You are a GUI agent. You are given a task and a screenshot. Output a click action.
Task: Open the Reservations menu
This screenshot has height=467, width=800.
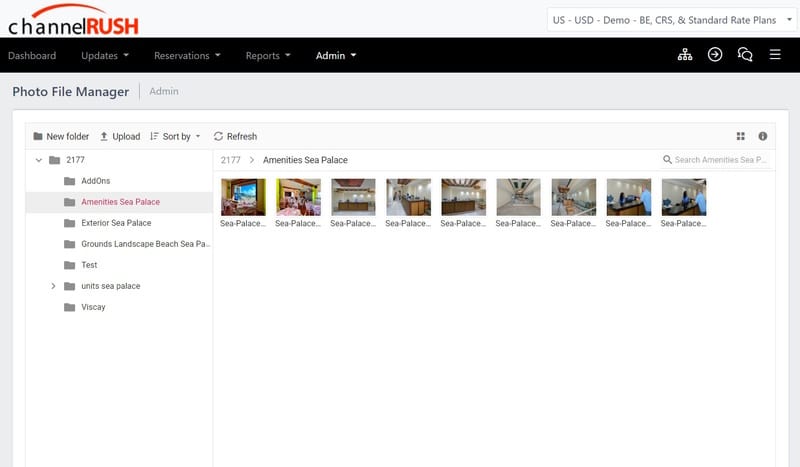(187, 56)
